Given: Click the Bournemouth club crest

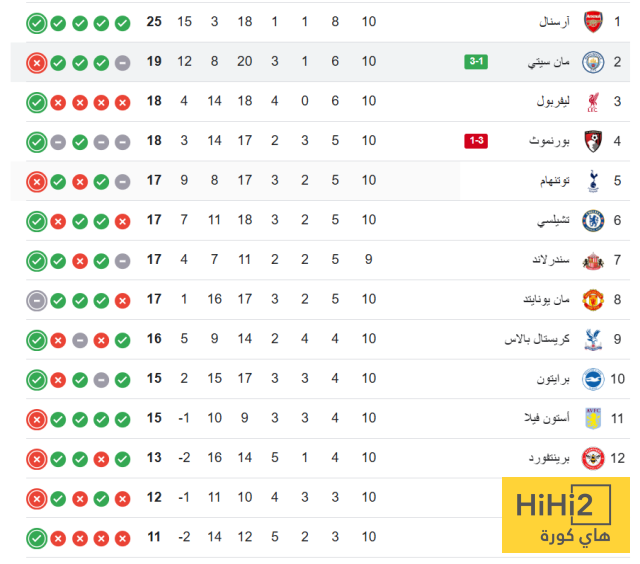Looking at the screenshot, I should [593, 141].
